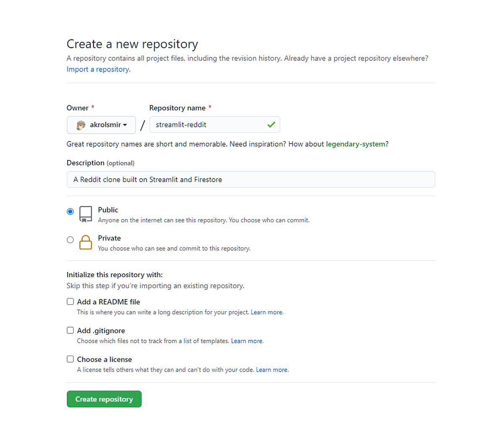
Task: Click the akrolsmir owner avatar icon
Action: click(81, 125)
